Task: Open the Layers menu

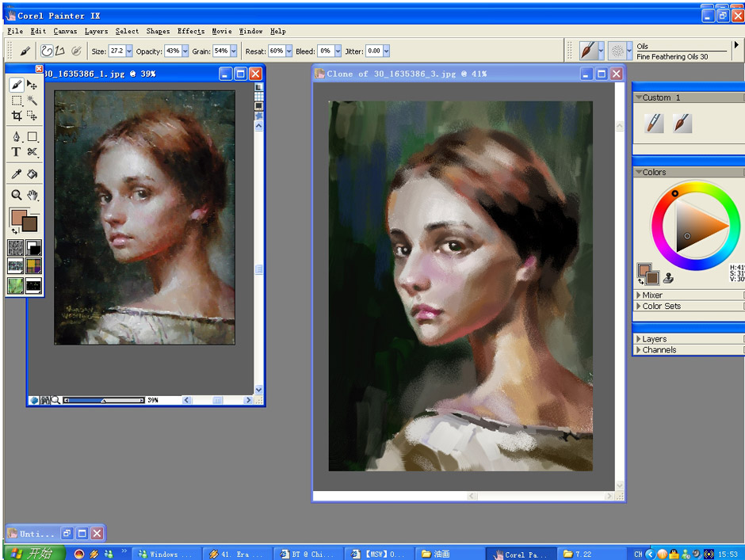Action: click(x=96, y=31)
